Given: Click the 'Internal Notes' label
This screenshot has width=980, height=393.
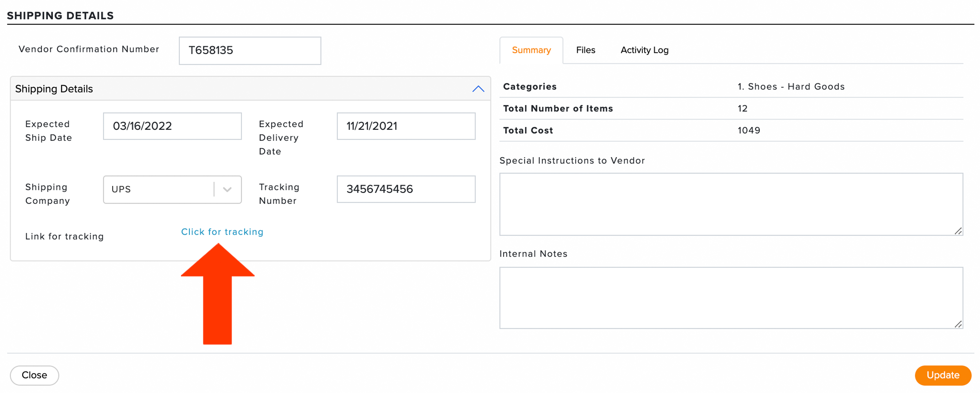Looking at the screenshot, I should click(533, 254).
